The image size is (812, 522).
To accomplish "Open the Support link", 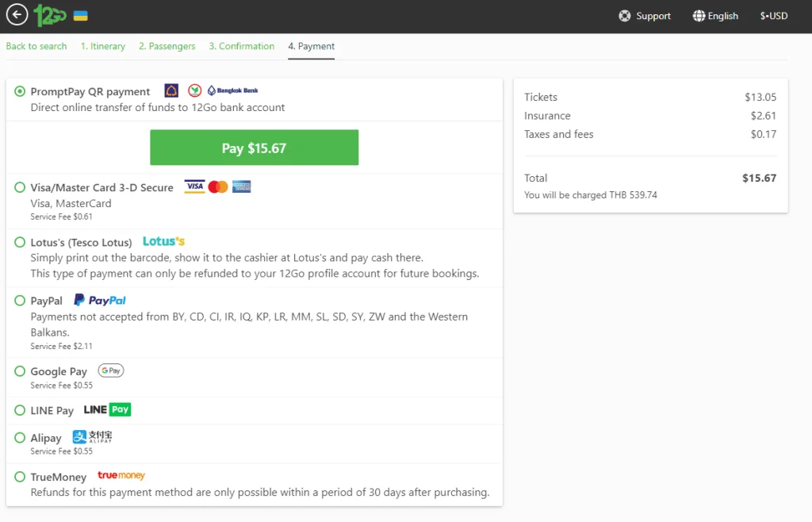I will click(645, 16).
